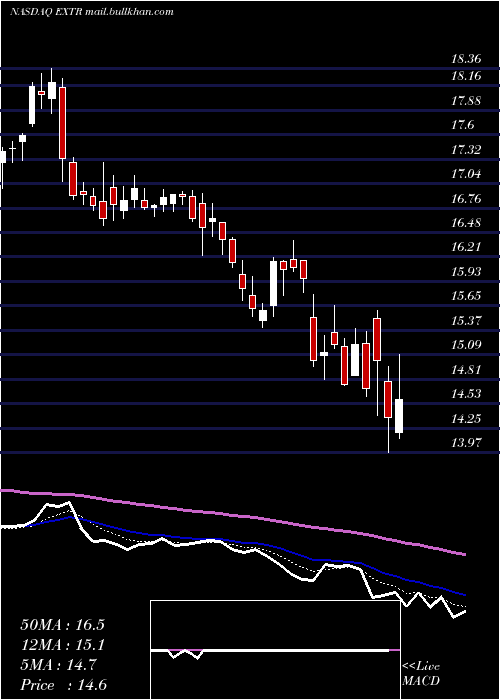Click the 18.36 price axis label

click(466, 58)
